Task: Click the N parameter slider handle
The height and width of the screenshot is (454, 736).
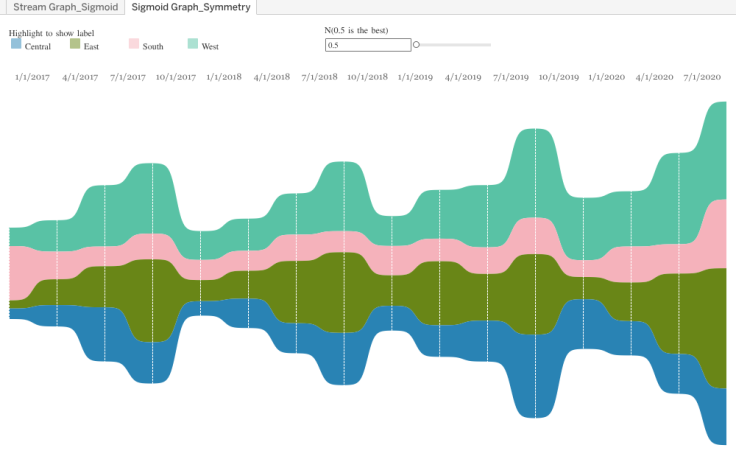Action: point(416,45)
